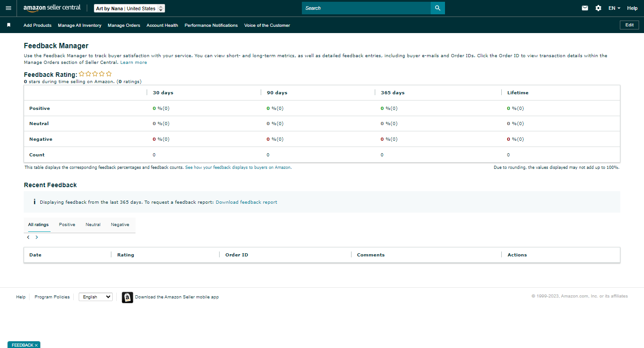Click the bookmark icon in the nav bar
This screenshot has width=644, height=348.
pyautogui.click(x=8, y=25)
